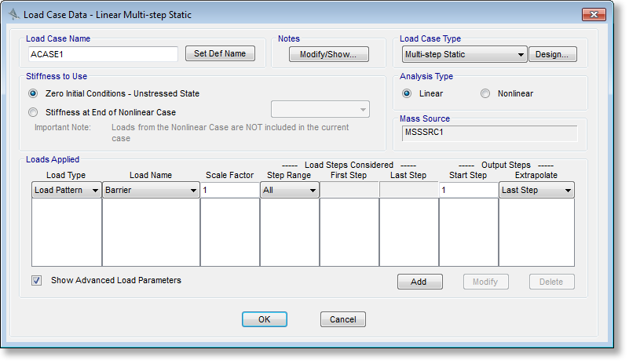This screenshot has height=364, width=629.
Task: Click the Load Case Name field
Action: tap(102, 54)
